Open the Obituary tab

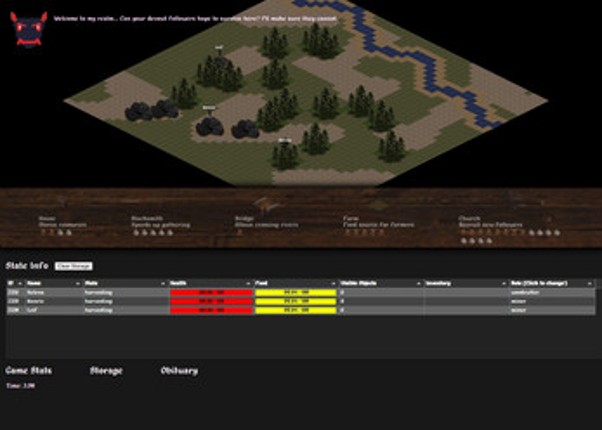click(179, 371)
